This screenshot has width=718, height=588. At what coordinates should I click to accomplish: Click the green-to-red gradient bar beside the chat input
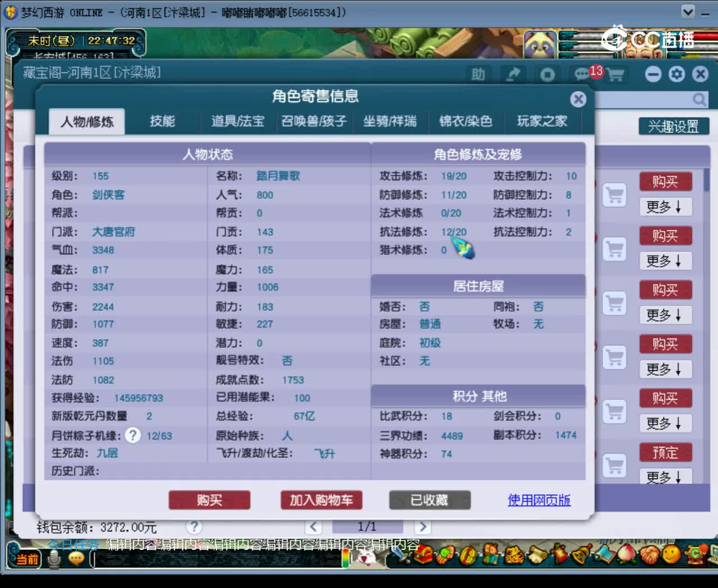[346, 557]
